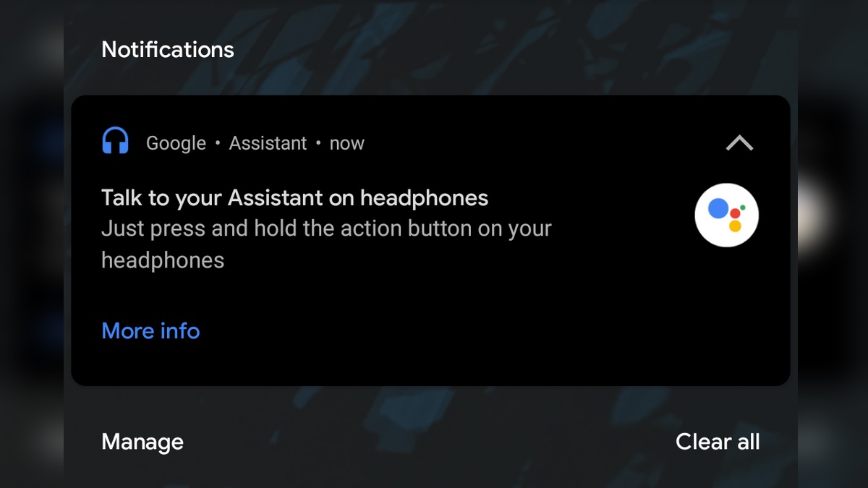Clear all notifications
The image size is (868, 488).
point(718,442)
